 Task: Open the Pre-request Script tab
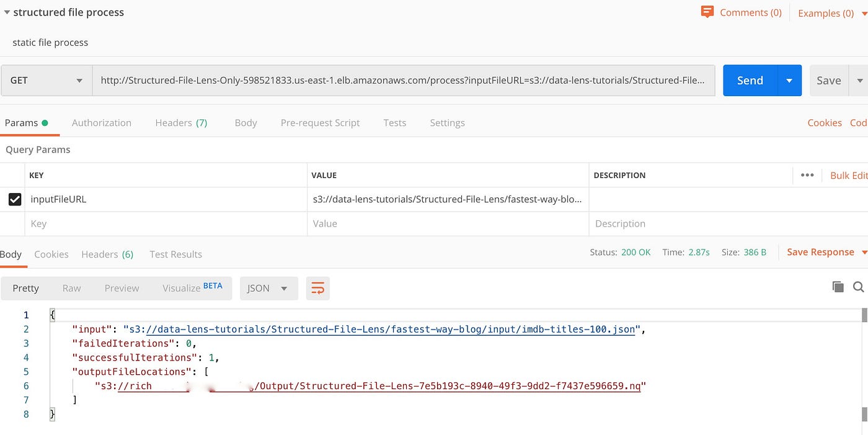coord(320,123)
